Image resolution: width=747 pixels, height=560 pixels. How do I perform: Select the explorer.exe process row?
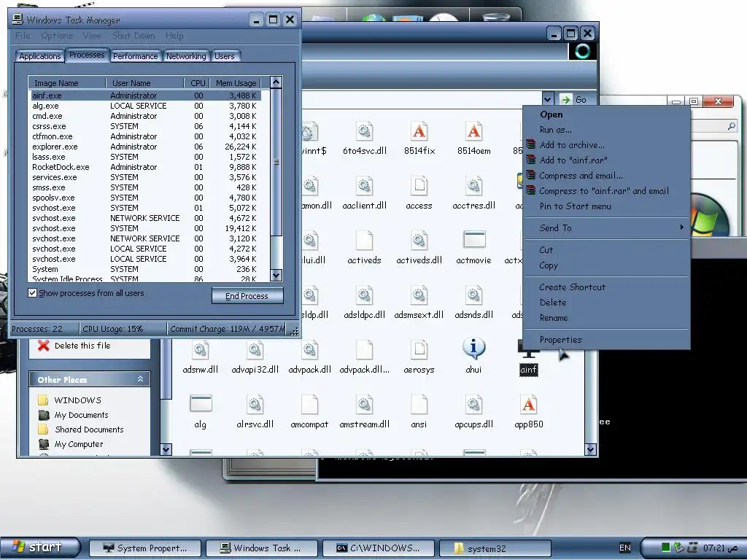click(144, 147)
